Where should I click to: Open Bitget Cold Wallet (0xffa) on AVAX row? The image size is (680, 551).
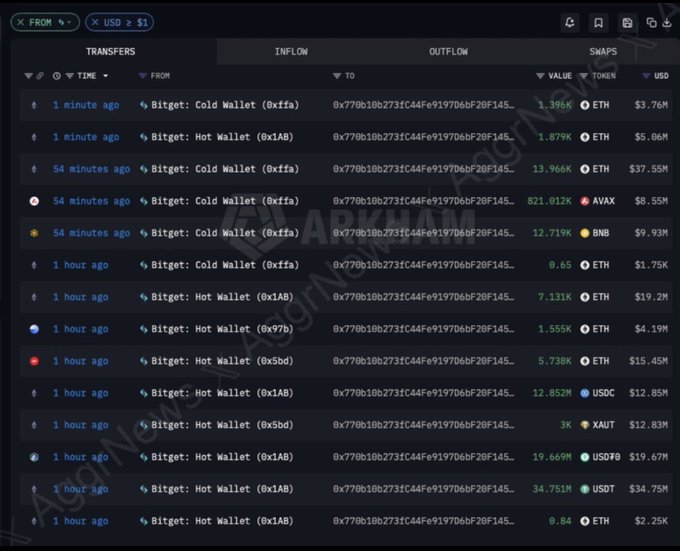225,201
